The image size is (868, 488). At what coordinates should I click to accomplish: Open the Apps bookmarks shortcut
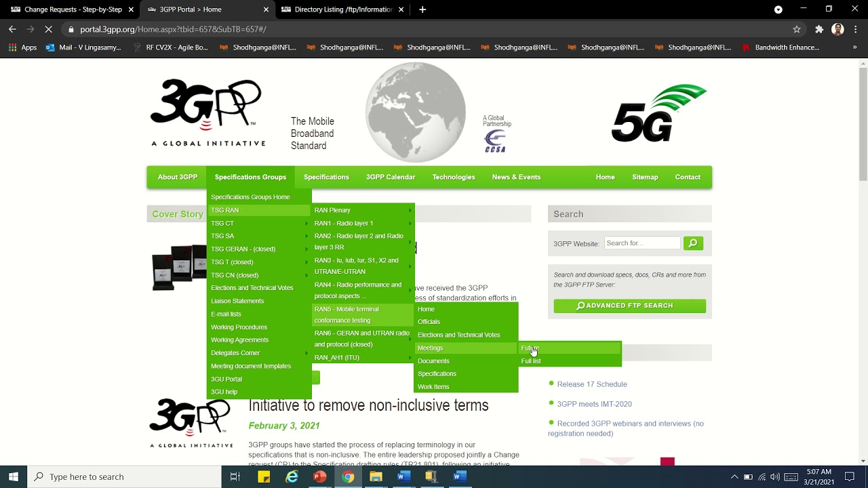(x=22, y=47)
